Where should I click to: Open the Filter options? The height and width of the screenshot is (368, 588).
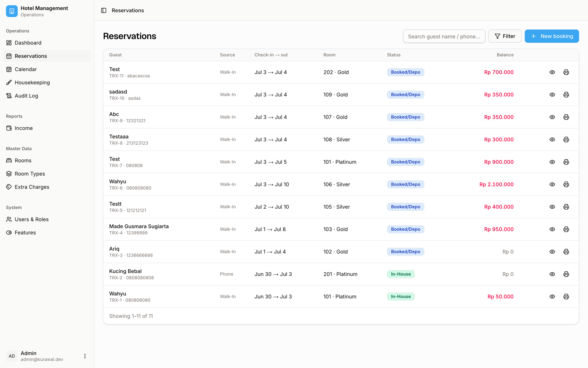point(505,36)
